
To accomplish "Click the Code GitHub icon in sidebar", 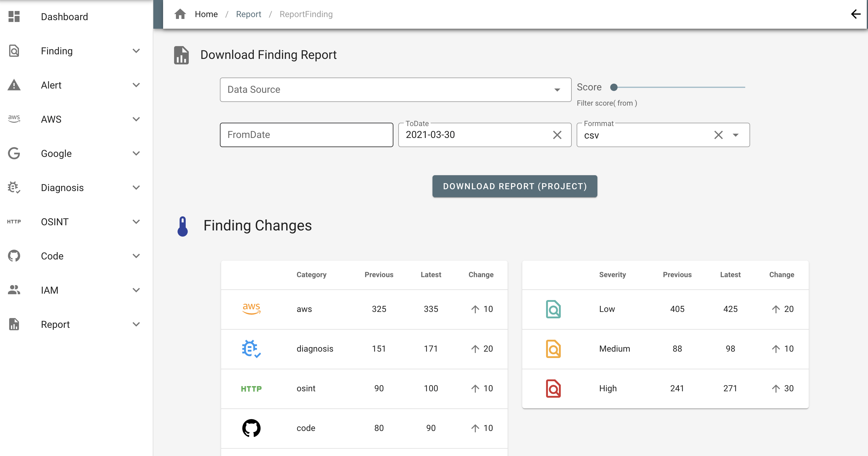I will [14, 255].
